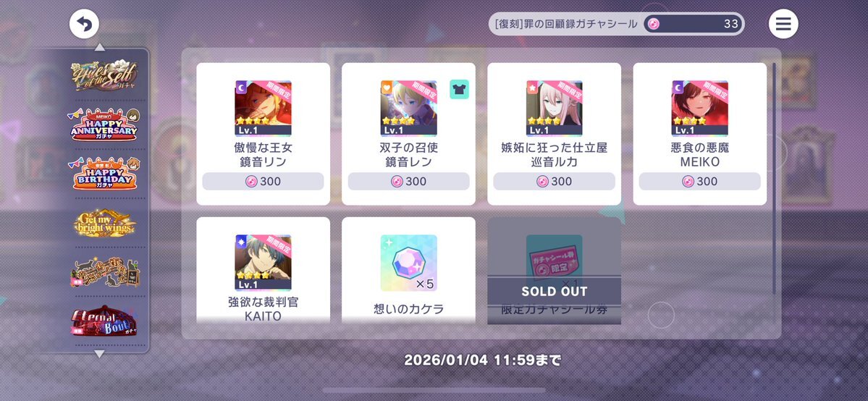Select the 双子の召使 鏡音レン card thumbnail
This screenshot has width=868, height=401.
(408, 109)
